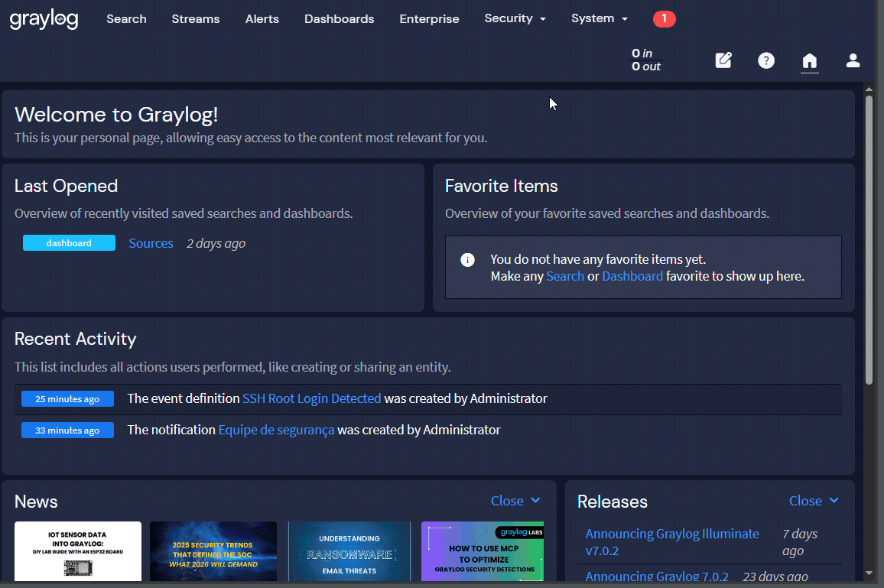Expand the System dropdown menu
This screenshot has width=884, height=588.
pos(599,19)
